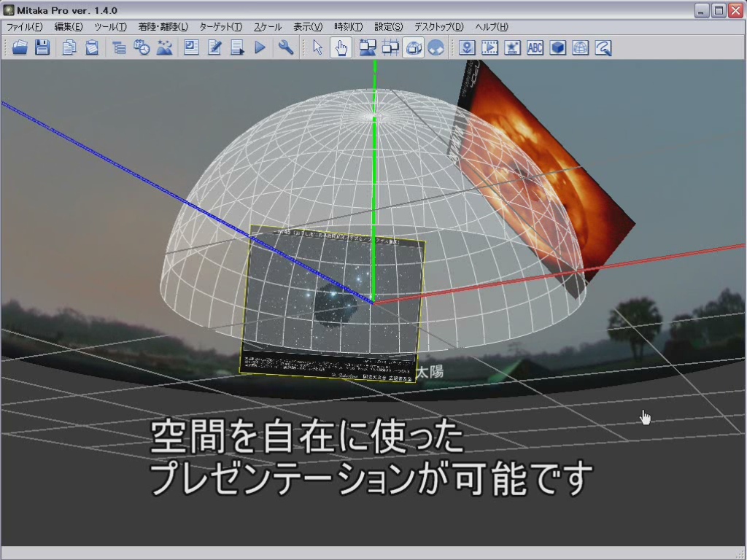The height and width of the screenshot is (560, 747).
Task: Click the monitors over landscape icon
Action: tap(368, 47)
